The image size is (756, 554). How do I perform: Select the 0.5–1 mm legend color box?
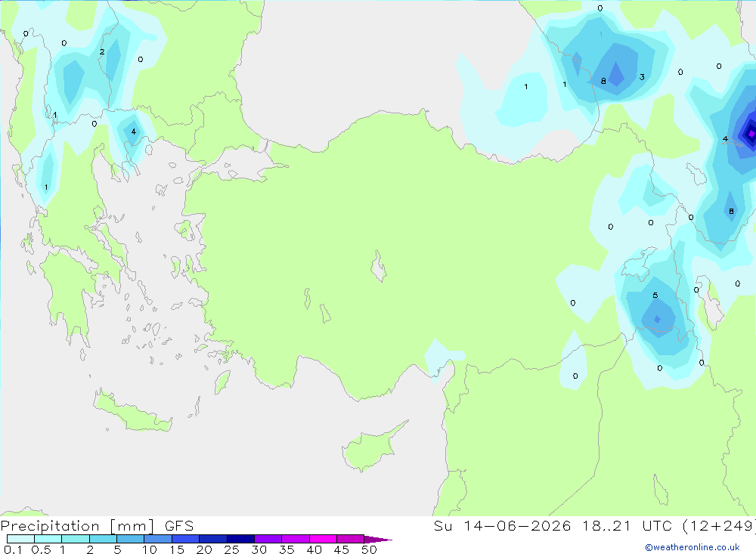(x=48, y=539)
